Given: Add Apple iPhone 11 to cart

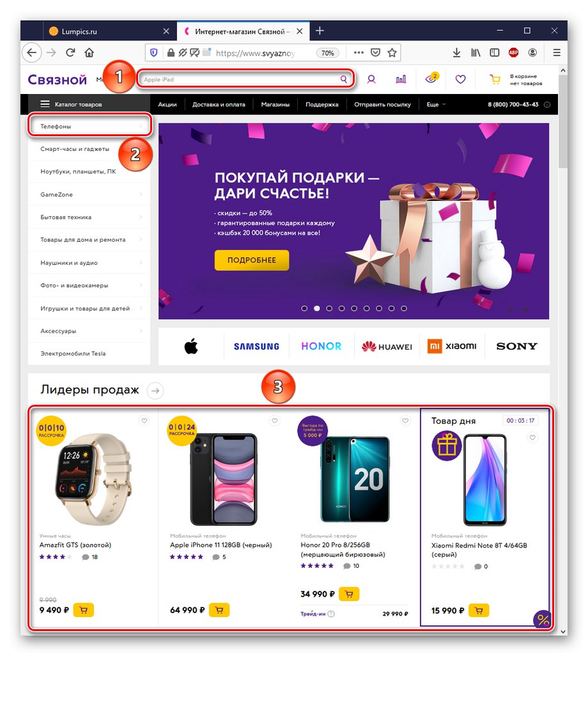Looking at the screenshot, I should pos(219,609).
